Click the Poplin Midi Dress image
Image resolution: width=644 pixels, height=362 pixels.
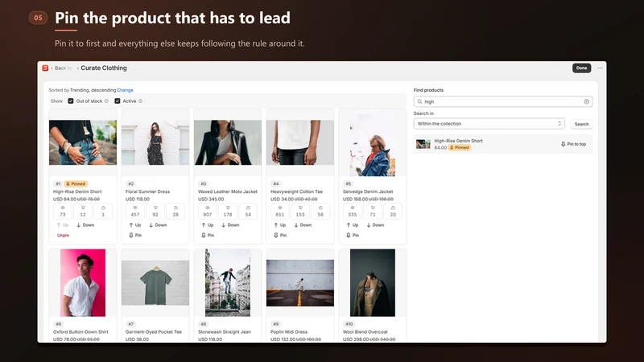click(x=300, y=283)
